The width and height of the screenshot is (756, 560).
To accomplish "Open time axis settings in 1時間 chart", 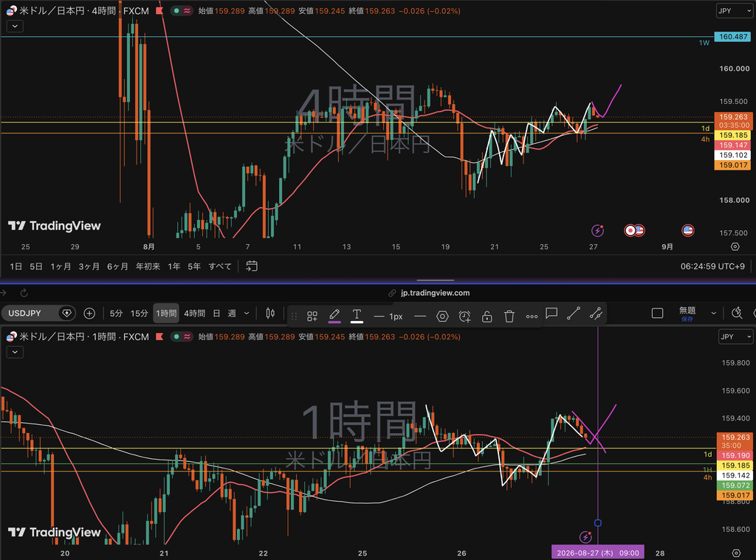I will click(x=736, y=553).
